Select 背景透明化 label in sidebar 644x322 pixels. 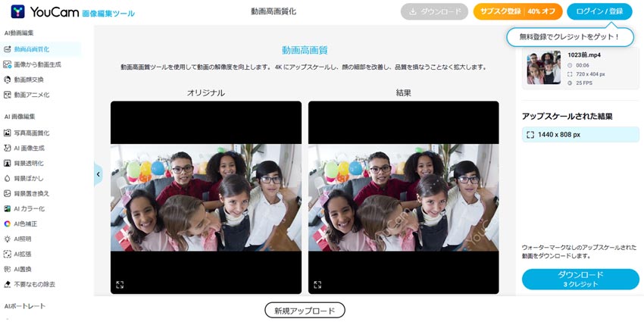(x=29, y=164)
